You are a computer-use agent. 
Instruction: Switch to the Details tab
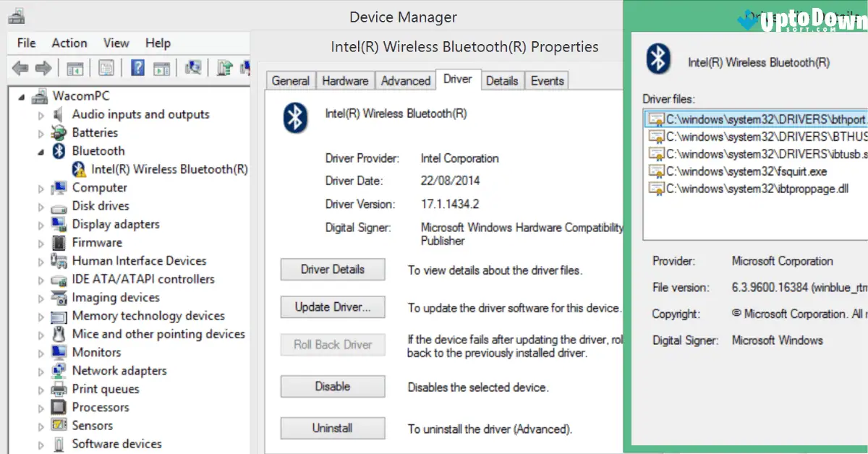502,80
